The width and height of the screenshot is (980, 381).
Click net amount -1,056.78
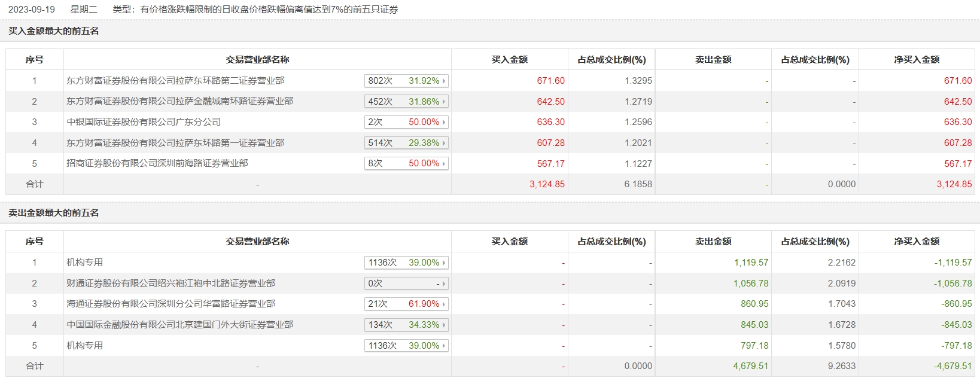pyautogui.click(x=953, y=284)
